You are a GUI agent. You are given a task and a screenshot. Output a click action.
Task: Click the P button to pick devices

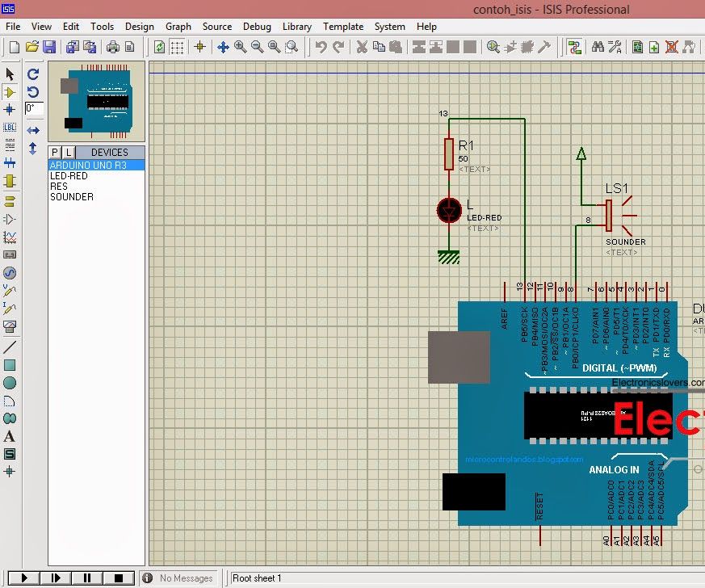[53, 152]
